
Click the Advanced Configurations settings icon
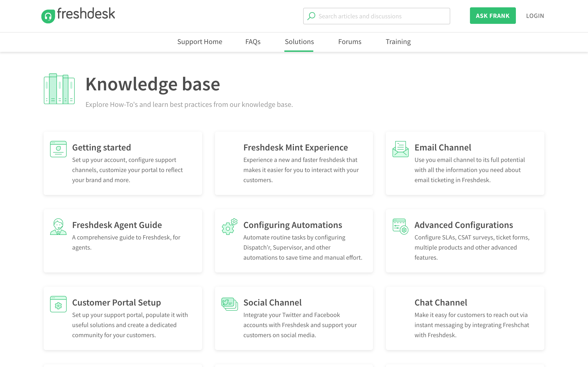[400, 226]
